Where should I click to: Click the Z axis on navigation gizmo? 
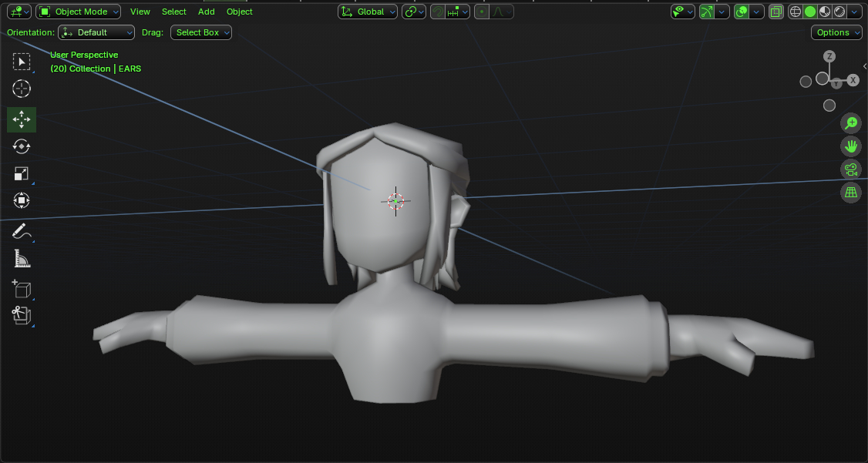829,56
